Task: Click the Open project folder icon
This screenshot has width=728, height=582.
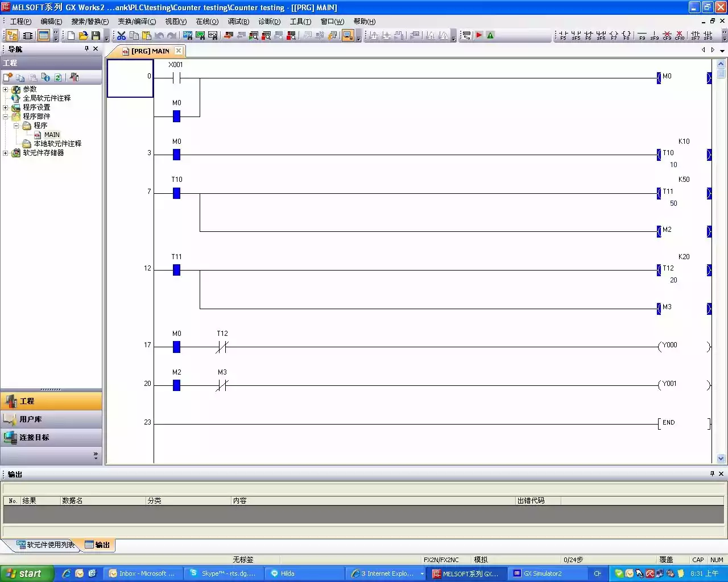Action: coord(84,36)
